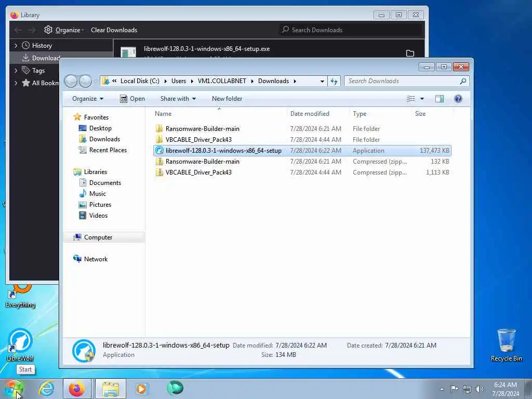Open the network status tray icon
The height and width of the screenshot is (399, 532).
(467, 389)
